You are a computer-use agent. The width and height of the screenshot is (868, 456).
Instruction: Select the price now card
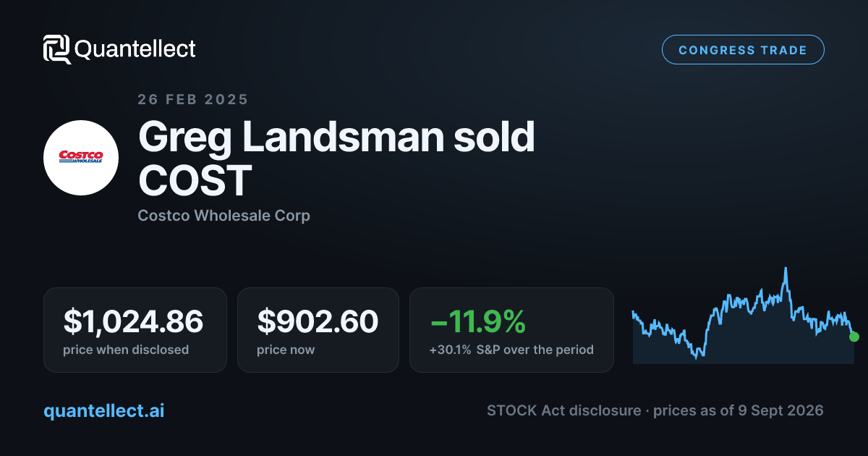tap(318, 330)
